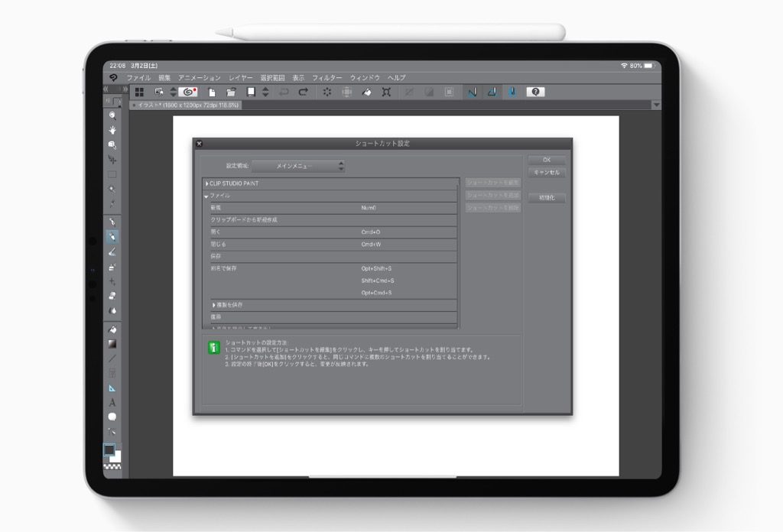Click the キャンセル button
The height and width of the screenshot is (532, 783).
[547, 173]
